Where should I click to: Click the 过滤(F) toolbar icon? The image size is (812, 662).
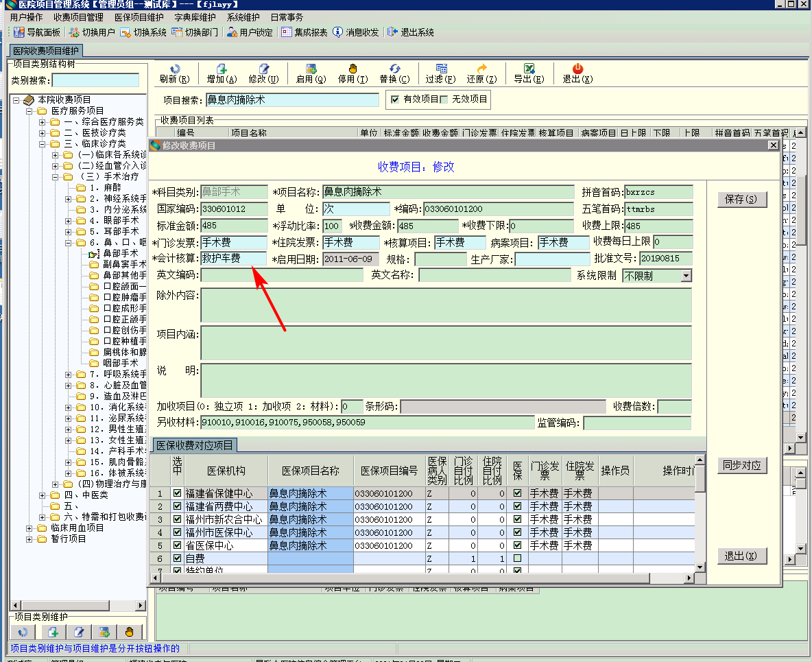(441, 69)
